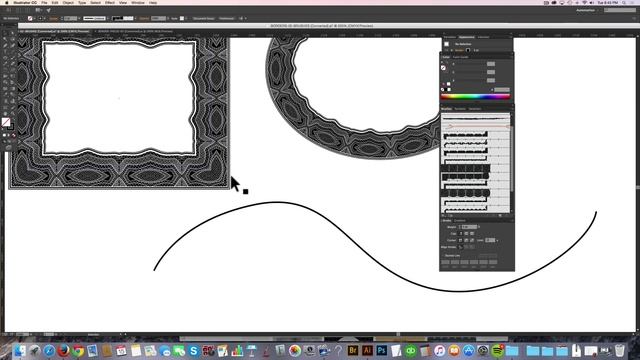
Task: Pick a color from the spectrum bar
Action: click(475, 97)
